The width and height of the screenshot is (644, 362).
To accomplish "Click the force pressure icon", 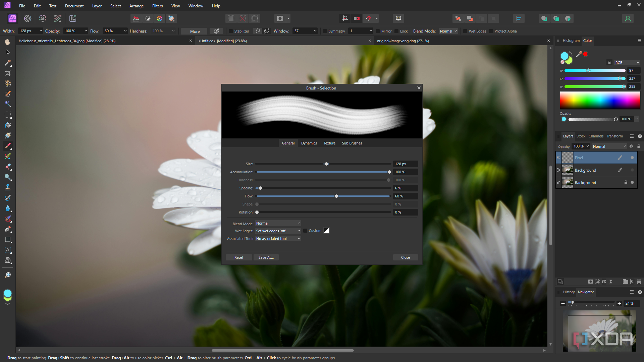I will [x=217, y=31].
